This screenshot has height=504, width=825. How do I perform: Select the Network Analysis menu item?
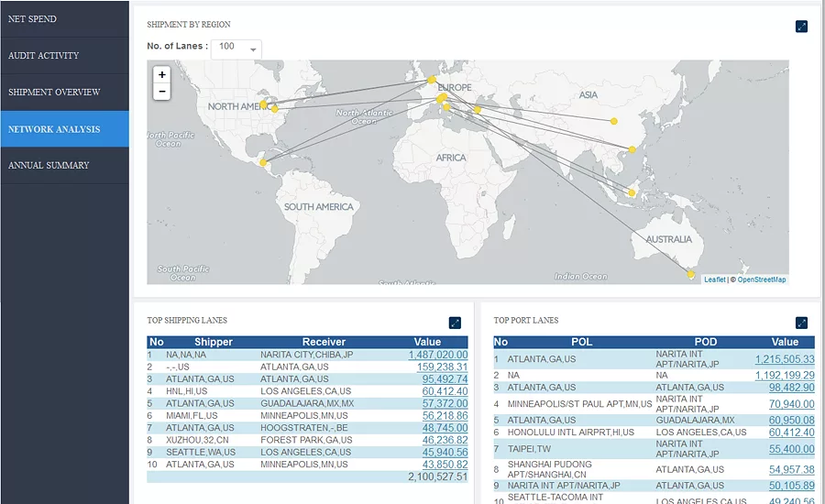pos(65,129)
